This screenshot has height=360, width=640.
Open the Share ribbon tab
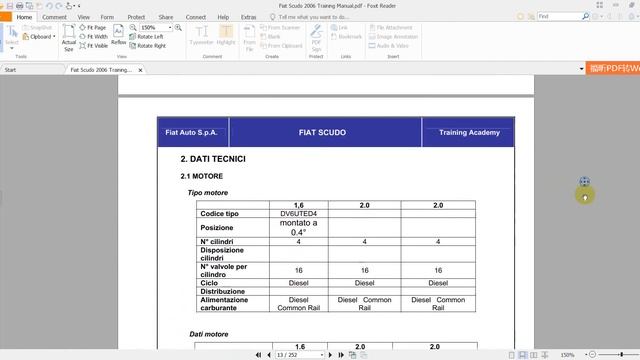pos(166,17)
